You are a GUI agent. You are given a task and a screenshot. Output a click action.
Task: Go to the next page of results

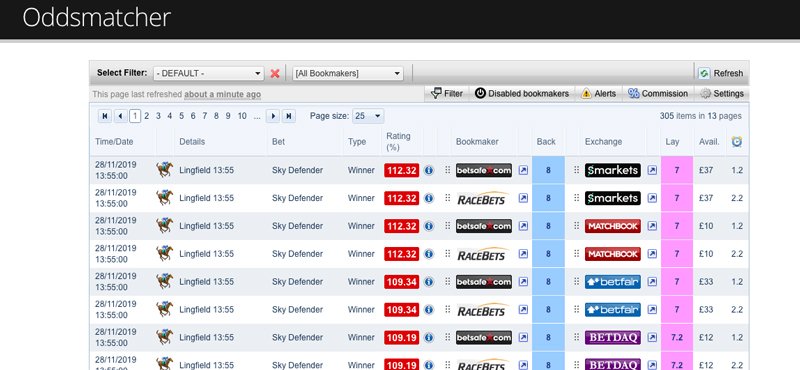[x=273, y=116]
